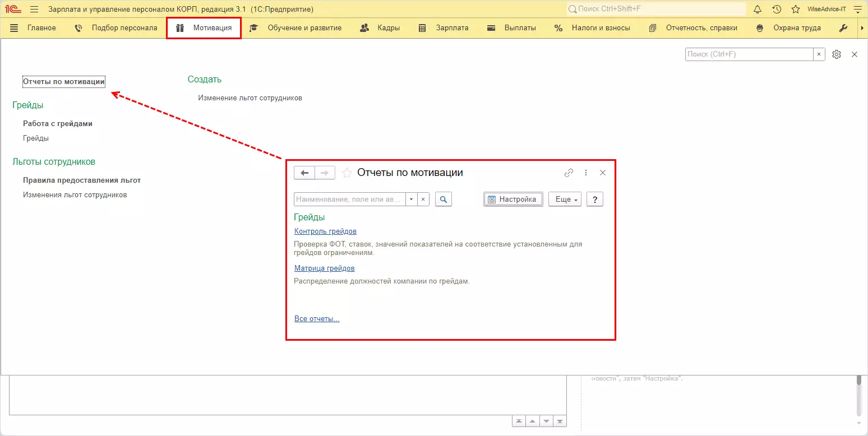Click the 1C logo icon in the title bar

coord(13,9)
